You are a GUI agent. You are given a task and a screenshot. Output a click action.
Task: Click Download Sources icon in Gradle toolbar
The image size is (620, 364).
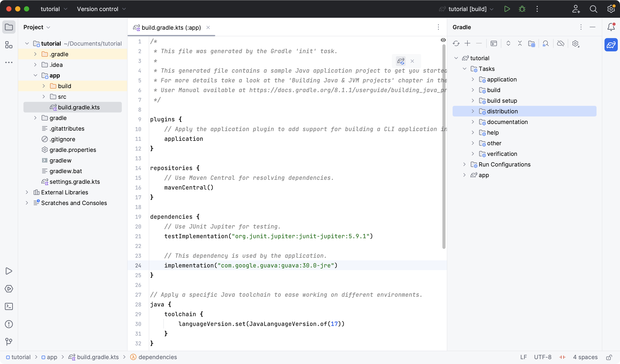tap(531, 44)
